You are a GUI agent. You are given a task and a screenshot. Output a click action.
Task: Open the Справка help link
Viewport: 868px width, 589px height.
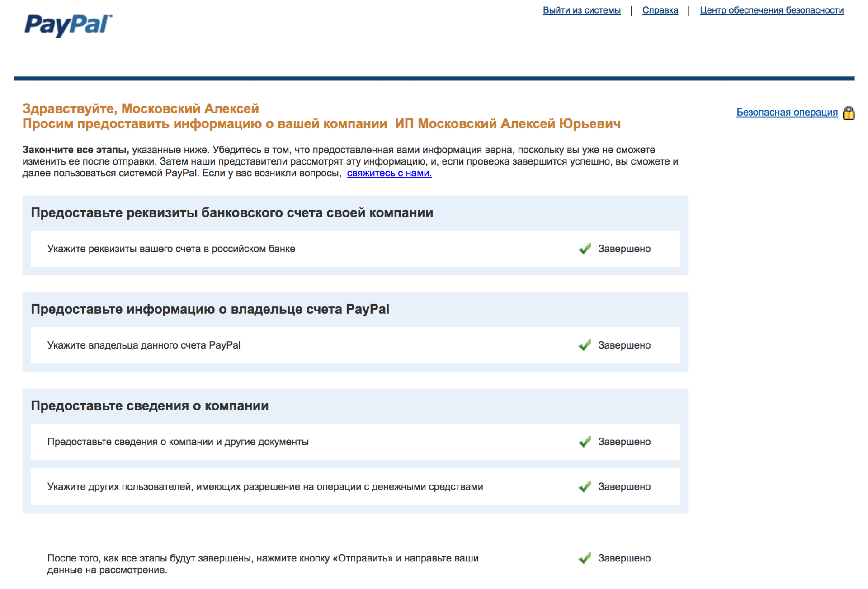(x=660, y=10)
